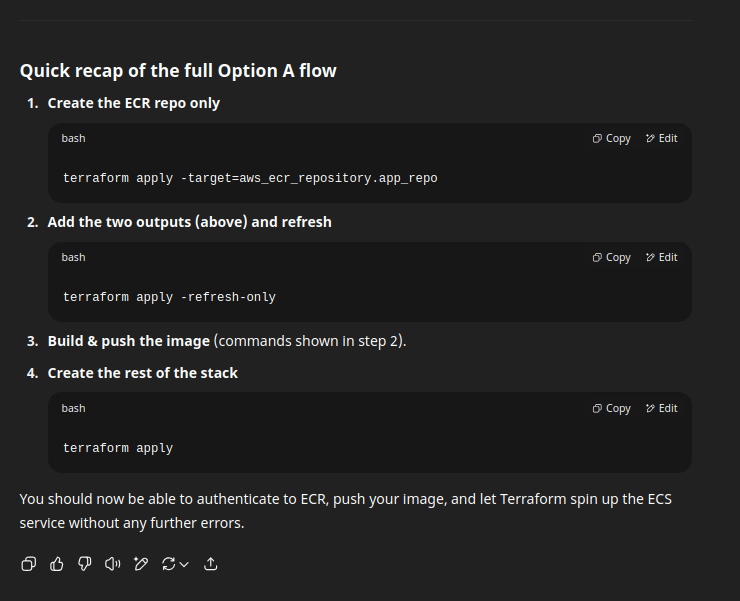Open the edit-in-canvas pencil icon below the response
This screenshot has height=601, width=740.
click(141, 564)
